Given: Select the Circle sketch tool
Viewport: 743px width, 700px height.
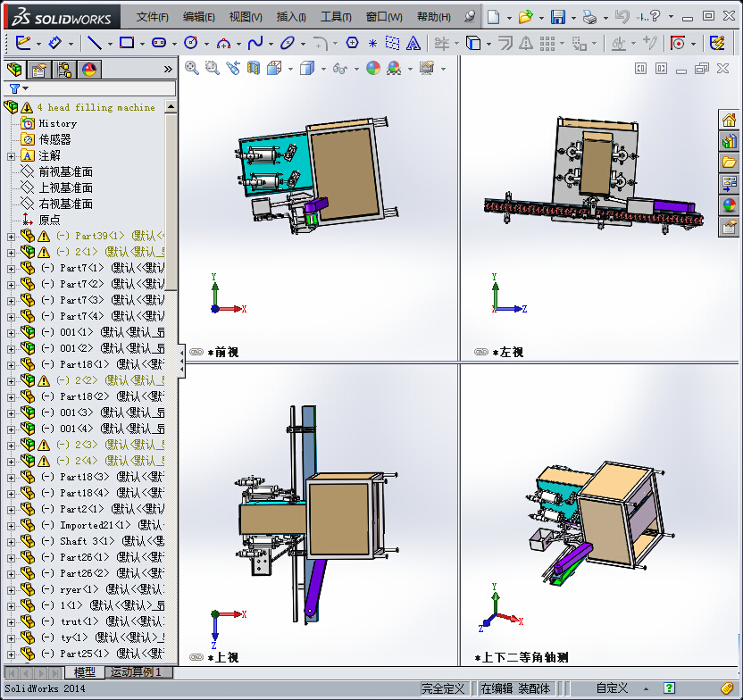Looking at the screenshot, I should point(191,43).
